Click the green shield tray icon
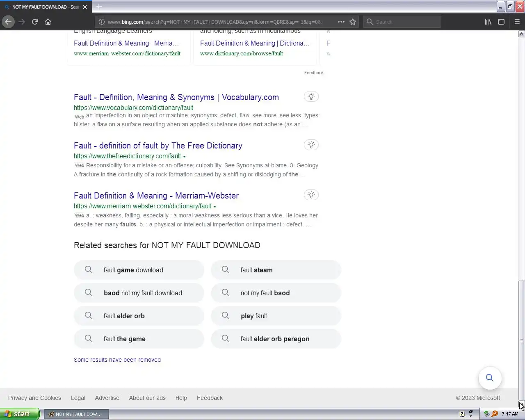525x420 pixels. click(x=487, y=414)
